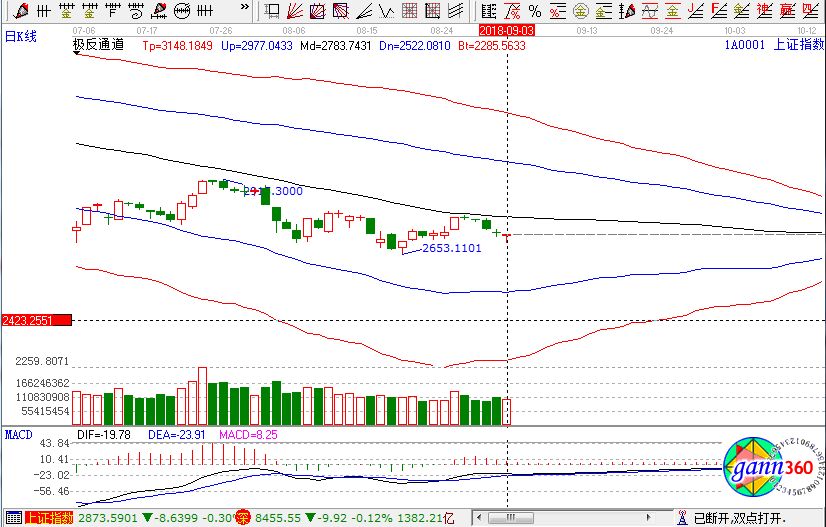Image resolution: width=826 pixels, height=527 pixels.
Task: Click the 日K线 period label
Action: (20, 36)
